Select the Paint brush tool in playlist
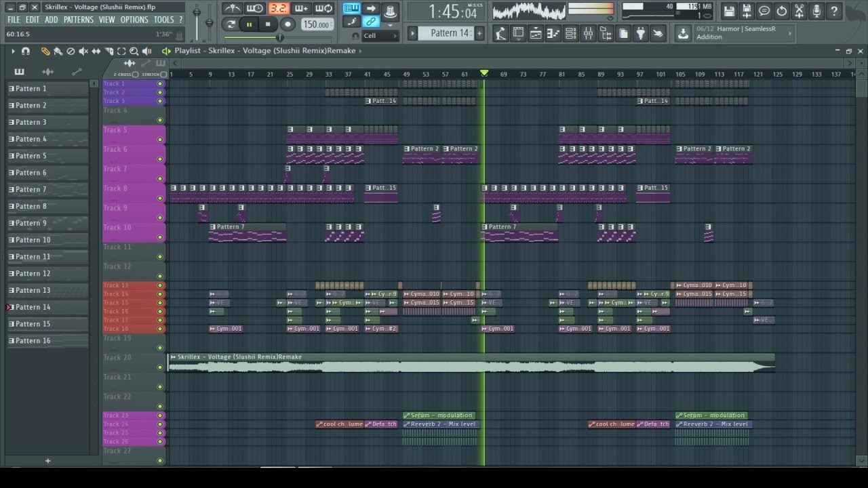Image resolution: width=868 pixels, height=488 pixels. coord(58,51)
